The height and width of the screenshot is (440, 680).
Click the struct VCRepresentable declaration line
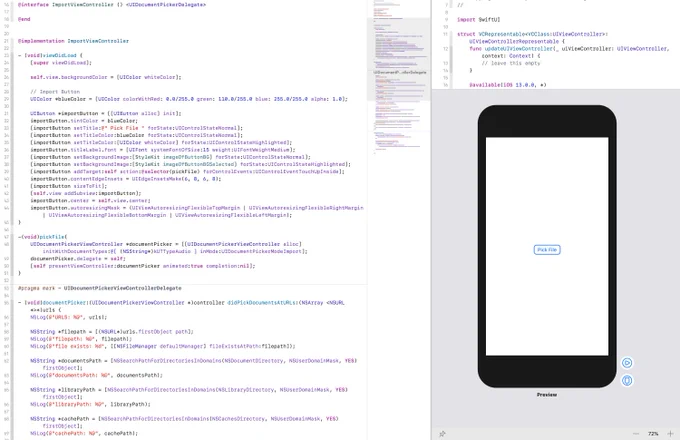532,38
